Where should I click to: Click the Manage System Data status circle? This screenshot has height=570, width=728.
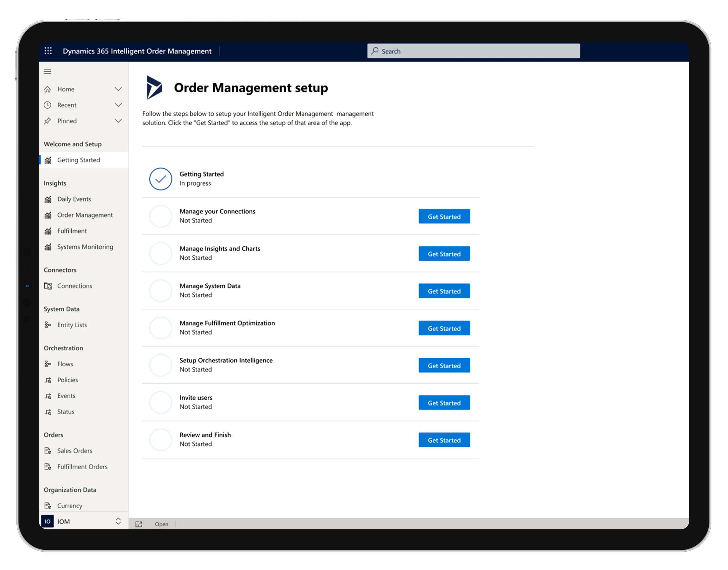pos(160,291)
